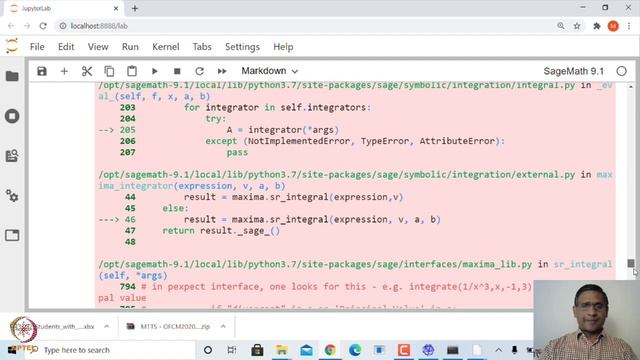Click the kernel status circle indicator
This screenshot has height=360, width=640.
pos(621,71)
